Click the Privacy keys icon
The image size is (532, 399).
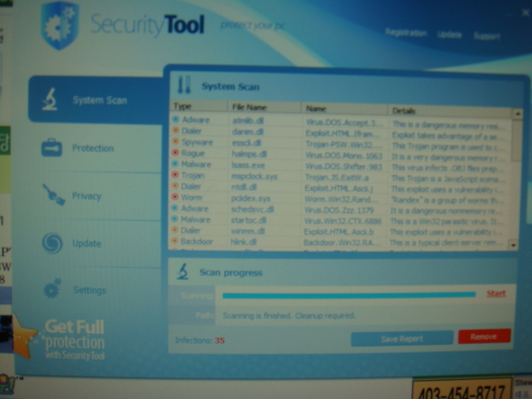tap(53, 195)
